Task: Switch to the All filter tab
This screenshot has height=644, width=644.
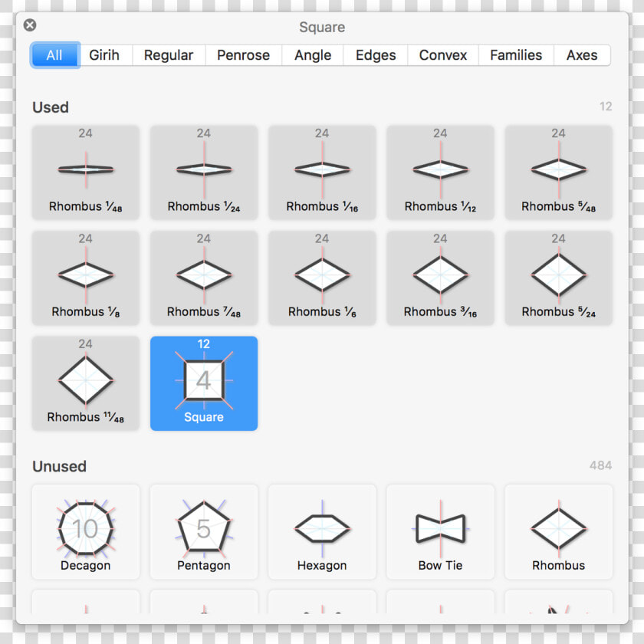Action: pos(54,55)
